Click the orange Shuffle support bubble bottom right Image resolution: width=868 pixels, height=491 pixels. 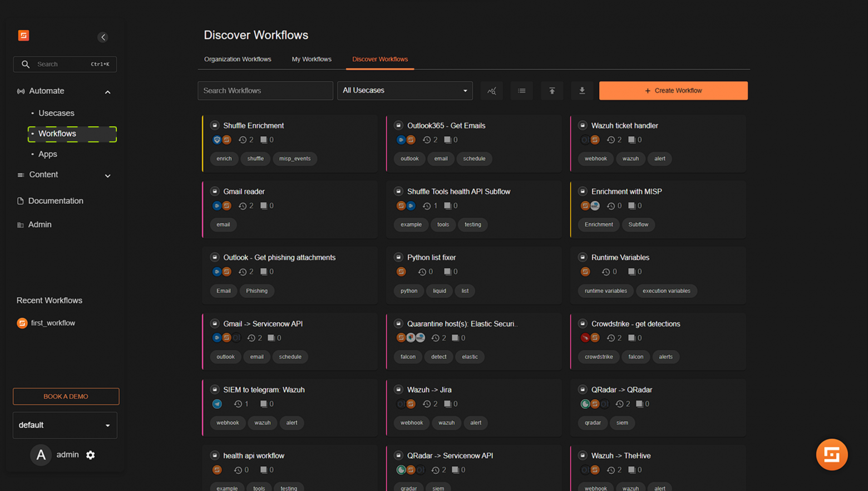[x=831, y=454]
